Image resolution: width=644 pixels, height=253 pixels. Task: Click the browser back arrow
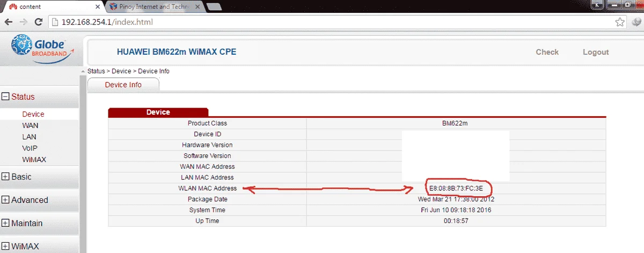point(9,23)
